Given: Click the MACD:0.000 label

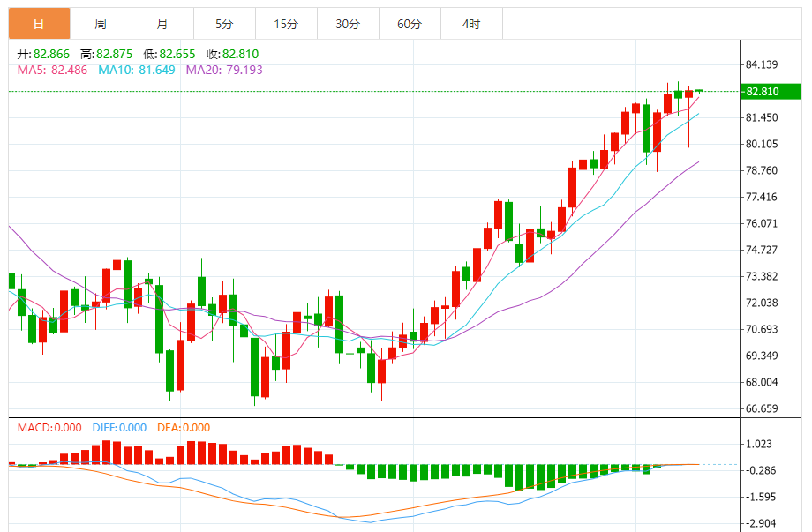Looking at the screenshot, I should [49, 428].
